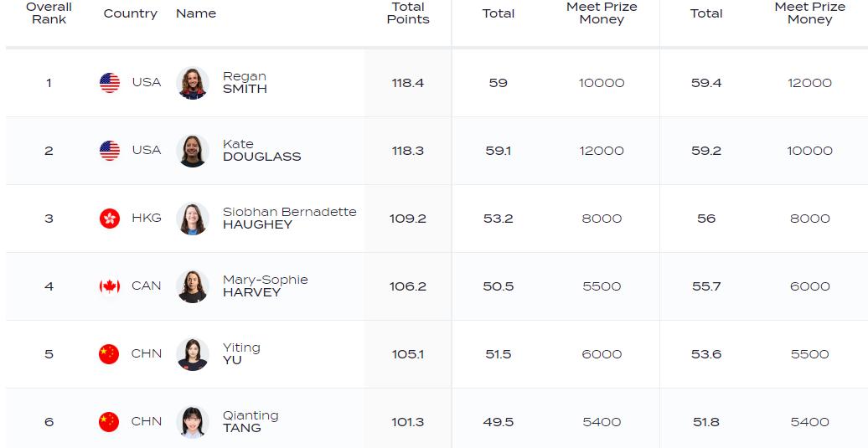Open Regan Smith's profile photo
This screenshot has width=868, height=448.
[193, 83]
